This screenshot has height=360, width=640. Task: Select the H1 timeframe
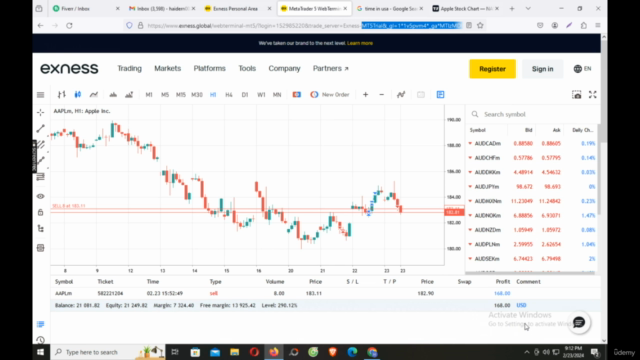coord(213,95)
